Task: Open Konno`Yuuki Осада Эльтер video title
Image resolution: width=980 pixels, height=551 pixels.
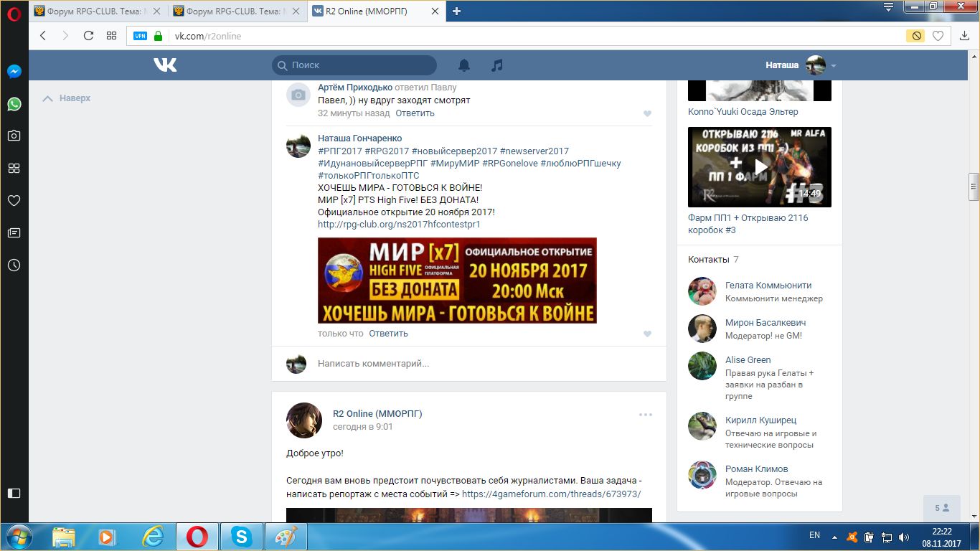Action: 743,112
